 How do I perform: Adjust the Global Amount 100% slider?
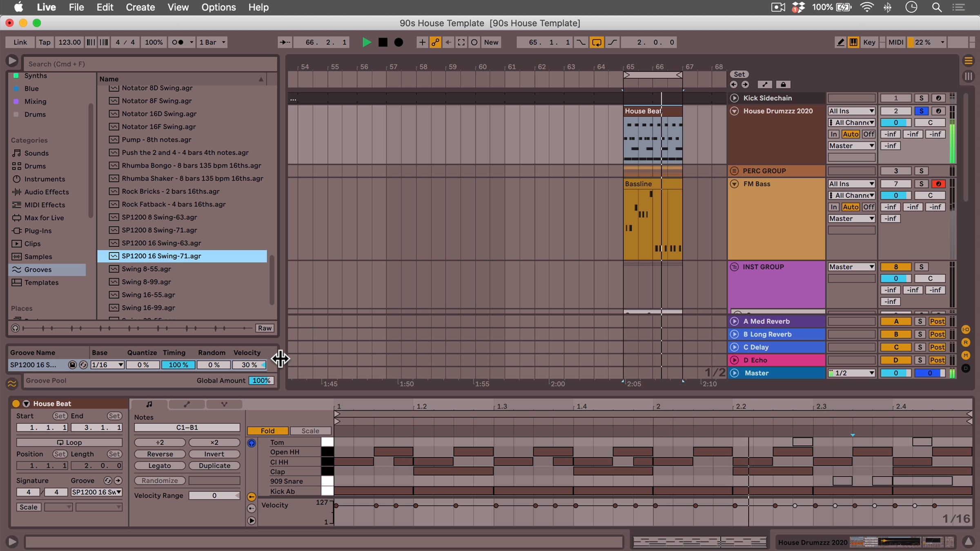point(261,380)
